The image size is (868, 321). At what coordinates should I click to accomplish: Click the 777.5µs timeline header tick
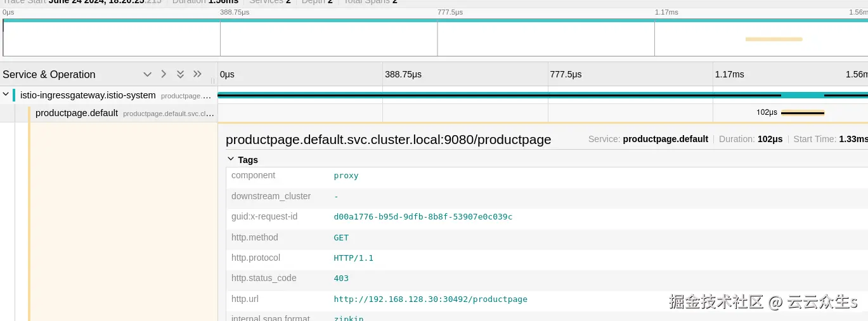pyautogui.click(x=566, y=74)
